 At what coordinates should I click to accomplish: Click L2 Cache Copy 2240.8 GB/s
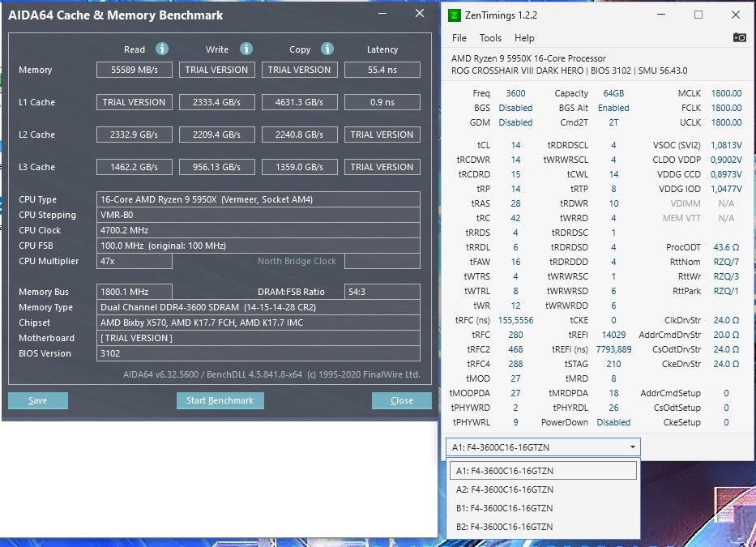click(x=300, y=134)
